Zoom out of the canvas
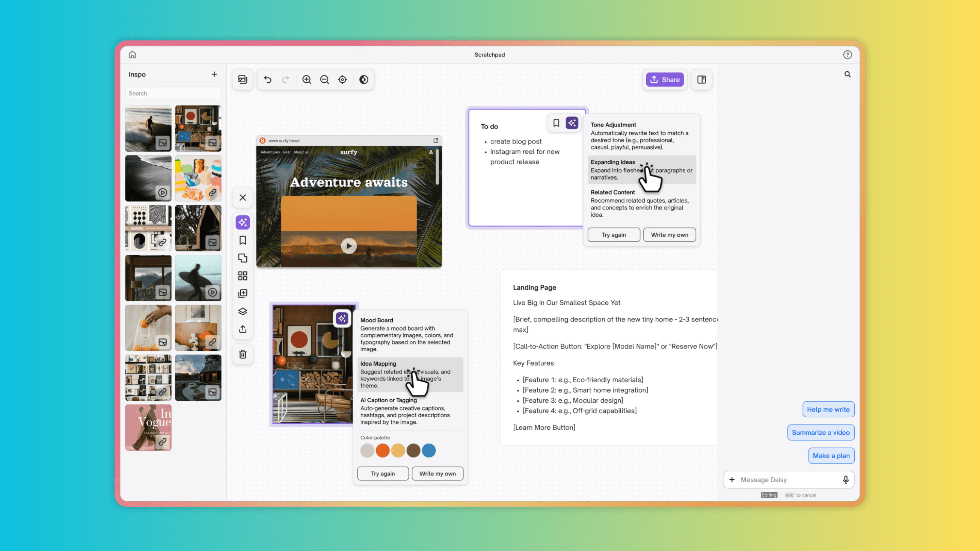 [x=325, y=80]
